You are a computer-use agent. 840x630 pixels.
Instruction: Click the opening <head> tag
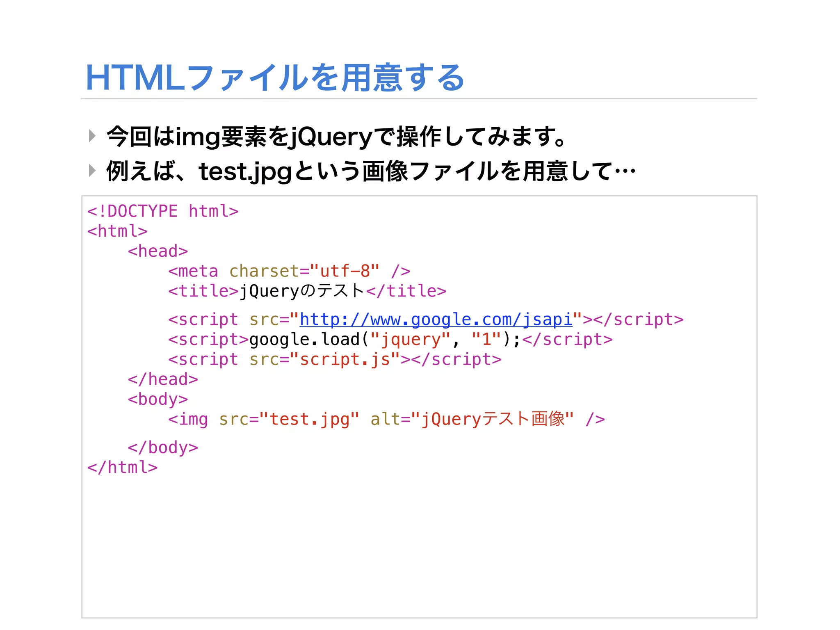(x=158, y=251)
